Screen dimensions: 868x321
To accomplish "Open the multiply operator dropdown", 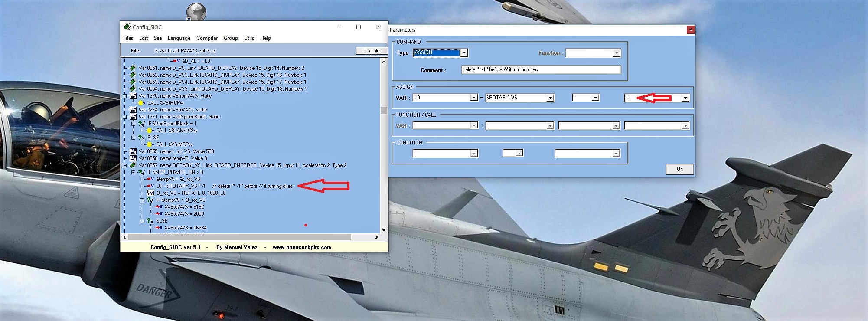I will pos(595,98).
